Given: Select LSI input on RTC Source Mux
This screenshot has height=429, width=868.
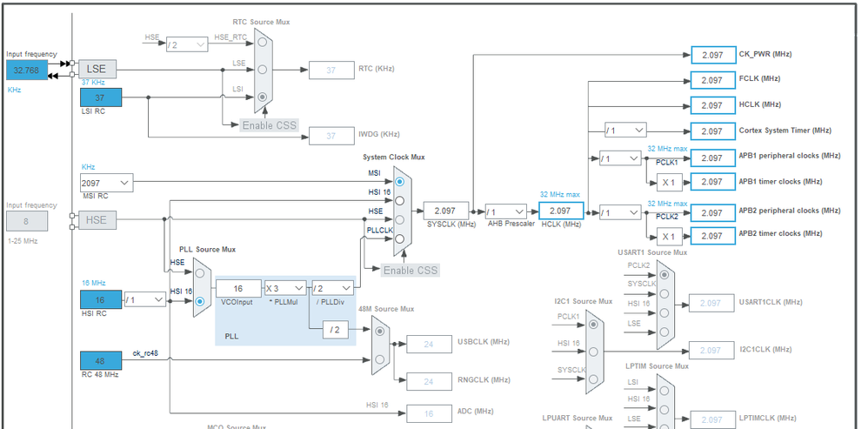Looking at the screenshot, I should coord(263,97).
